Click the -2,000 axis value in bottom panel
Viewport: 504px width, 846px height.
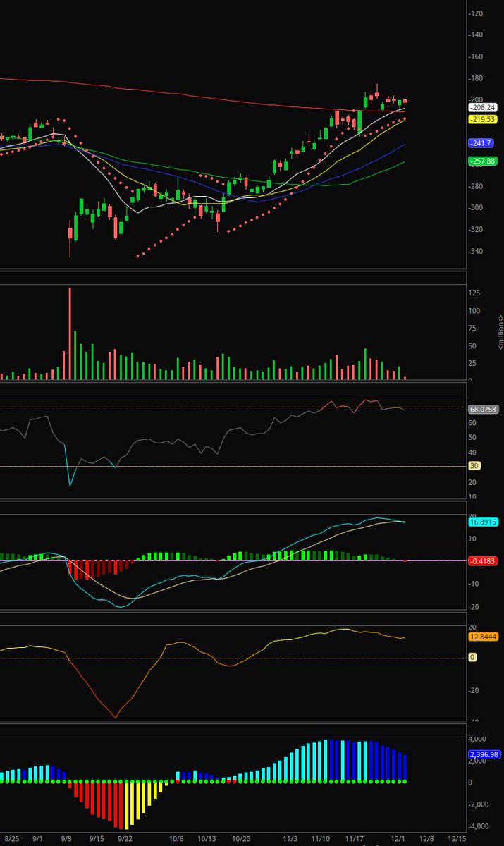[480, 804]
